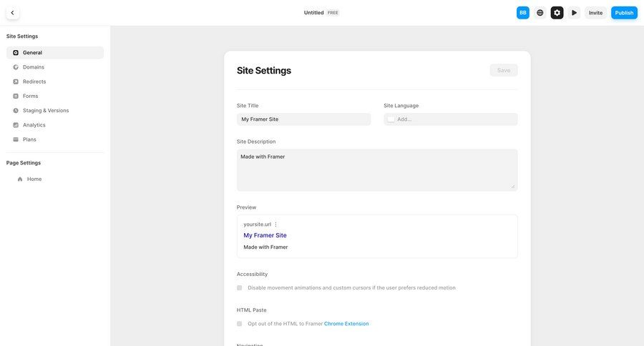Click the Forms sidebar icon
This screenshot has height=346, width=644.
coord(16,96)
